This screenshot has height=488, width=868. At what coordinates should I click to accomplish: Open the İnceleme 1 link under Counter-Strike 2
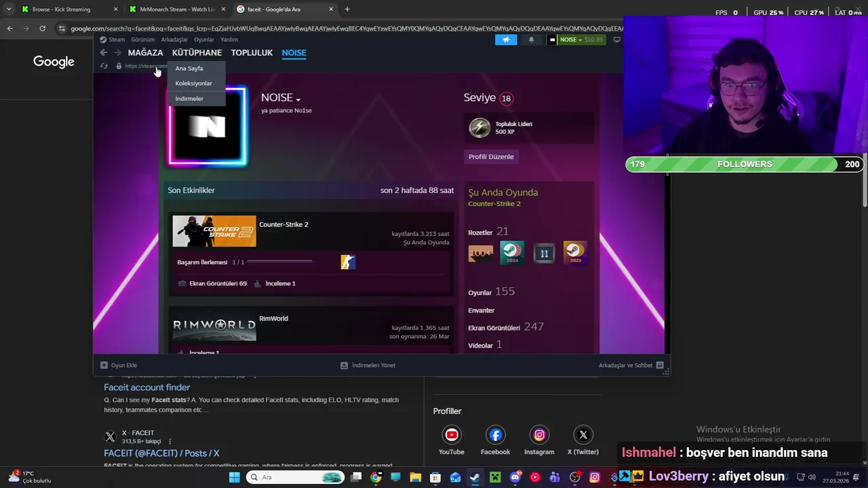point(280,283)
